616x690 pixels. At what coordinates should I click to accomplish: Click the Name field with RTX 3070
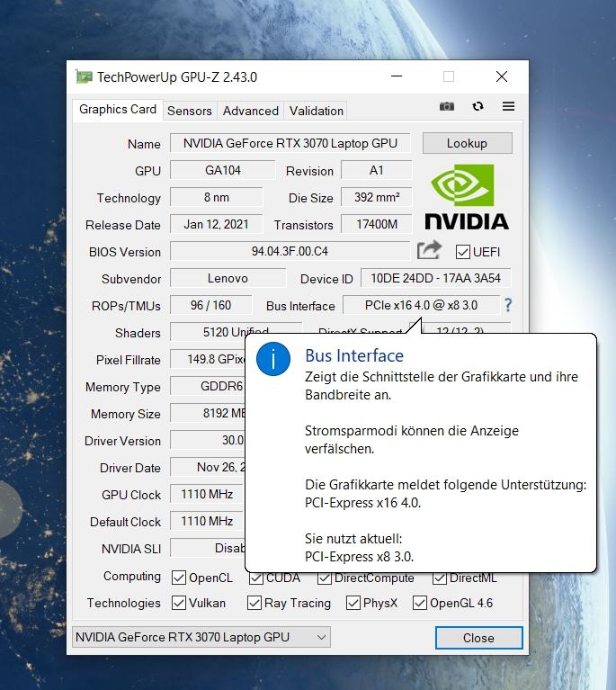(x=290, y=143)
